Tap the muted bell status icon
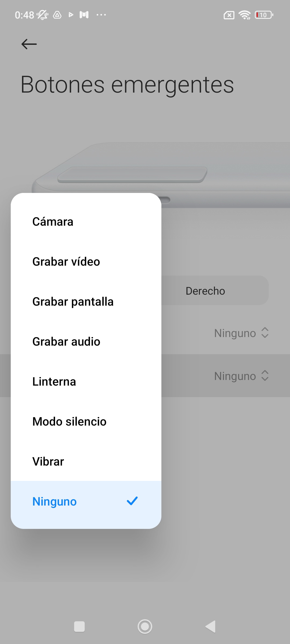This screenshot has height=644, width=290. 42,15
